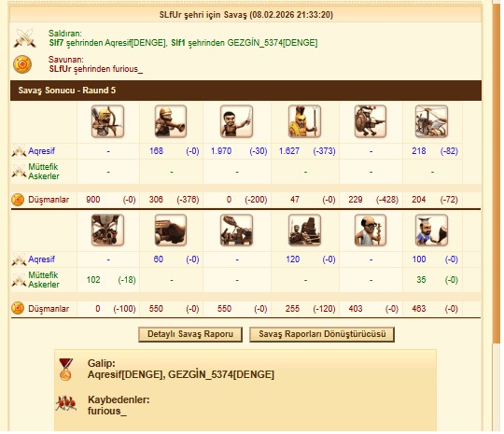This screenshot has width=504, height=434.
Task: Open attacker city Slf7 link
Action: pyautogui.click(x=56, y=43)
